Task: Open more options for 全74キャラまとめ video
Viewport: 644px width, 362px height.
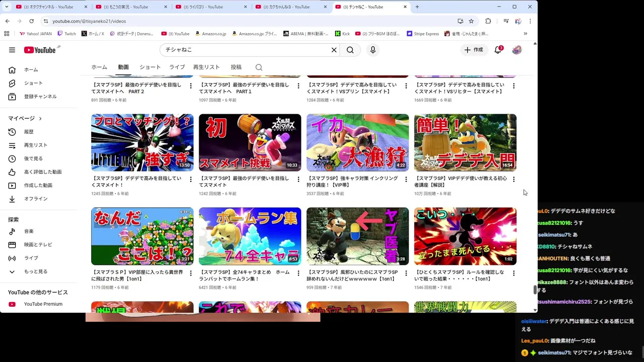Action: (x=298, y=273)
